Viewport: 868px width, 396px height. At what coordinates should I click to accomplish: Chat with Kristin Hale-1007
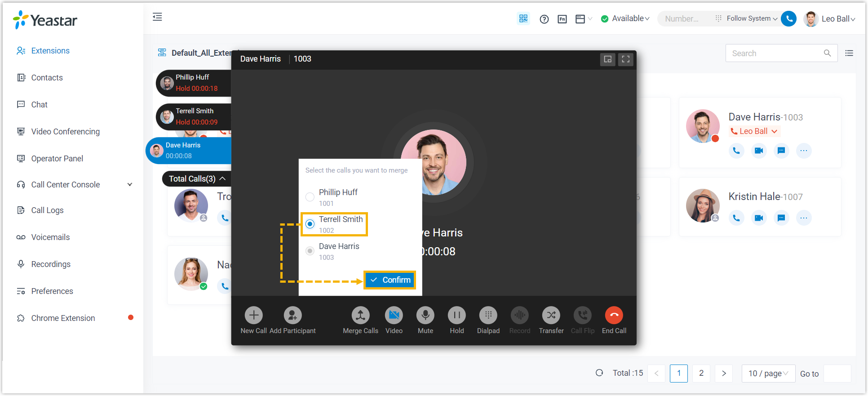781,218
